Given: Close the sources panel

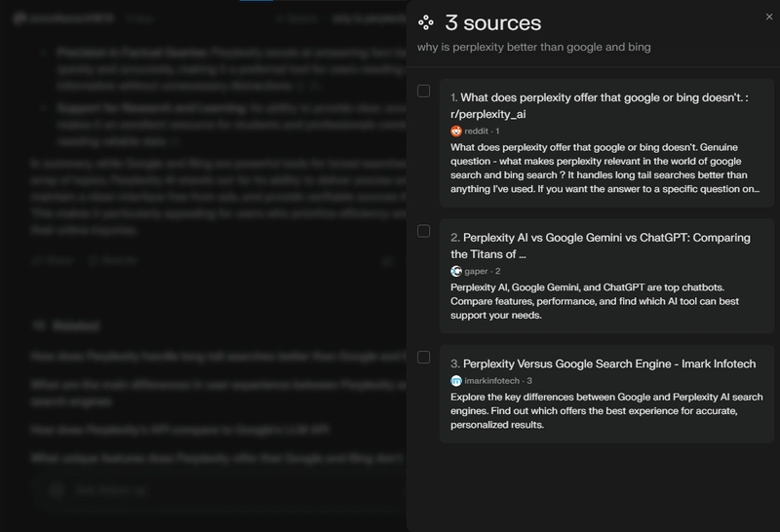Looking at the screenshot, I should [769, 17].
